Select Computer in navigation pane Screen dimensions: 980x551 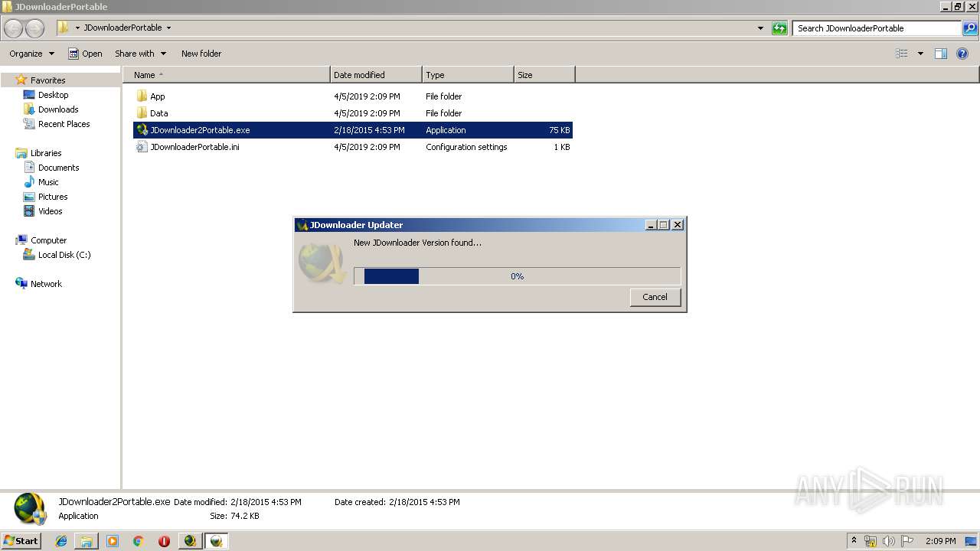[x=48, y=240]
